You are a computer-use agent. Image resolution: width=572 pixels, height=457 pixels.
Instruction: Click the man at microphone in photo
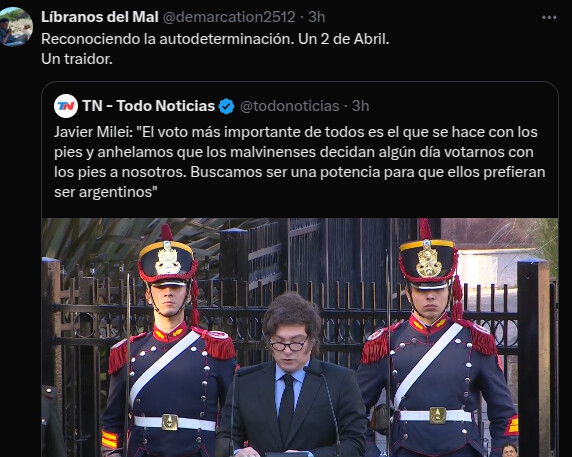click(x=292, y=376)
